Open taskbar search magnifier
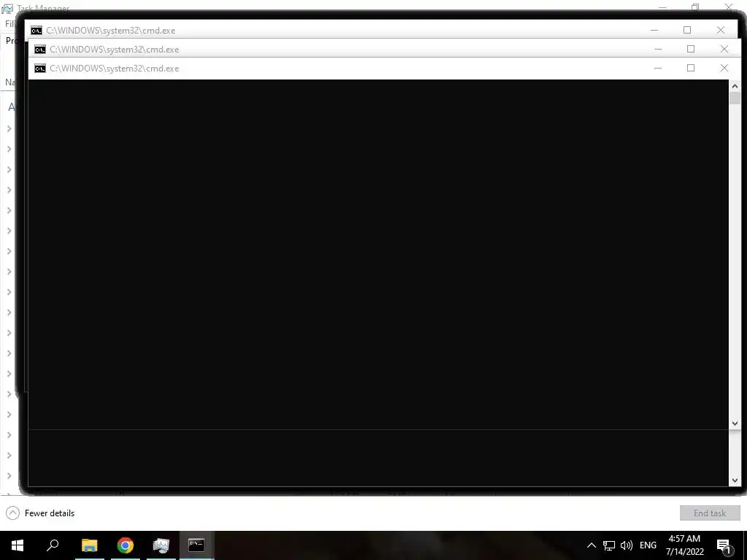The image size is (747, 560). 53,545
